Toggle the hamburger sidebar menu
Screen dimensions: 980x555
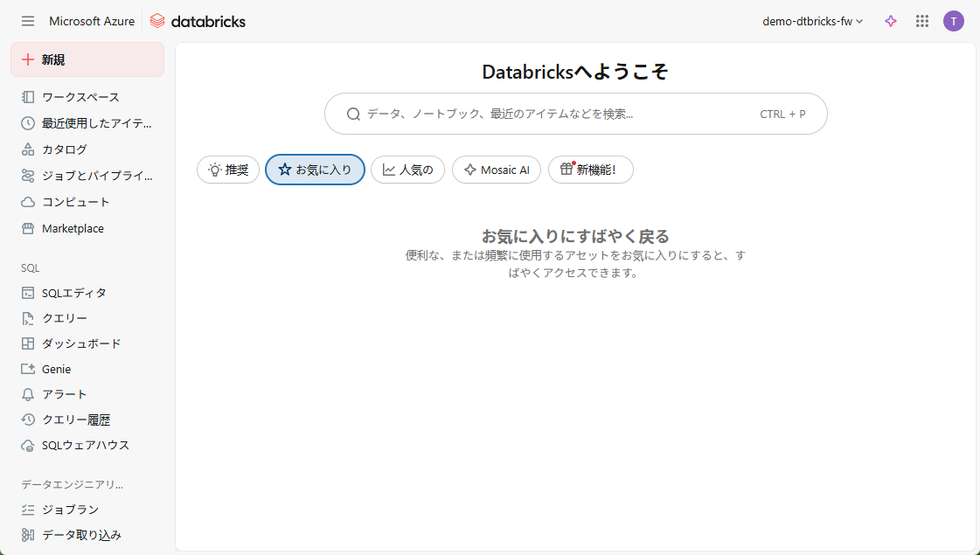coord(28,21)
